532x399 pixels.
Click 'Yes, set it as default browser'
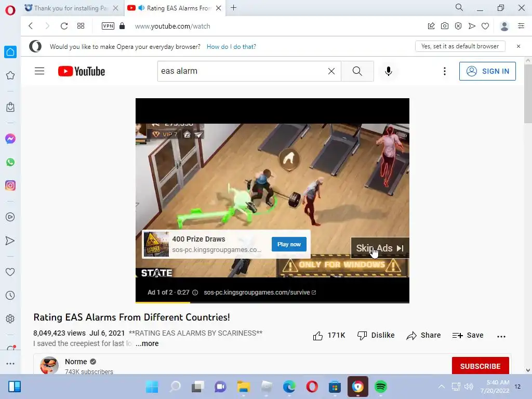(460, 46)
